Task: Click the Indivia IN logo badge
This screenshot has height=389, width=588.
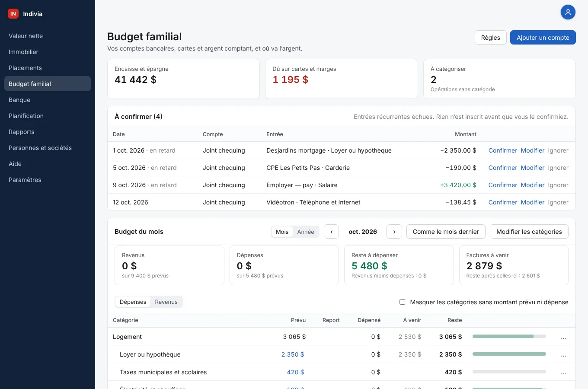Action: [13, 14]
